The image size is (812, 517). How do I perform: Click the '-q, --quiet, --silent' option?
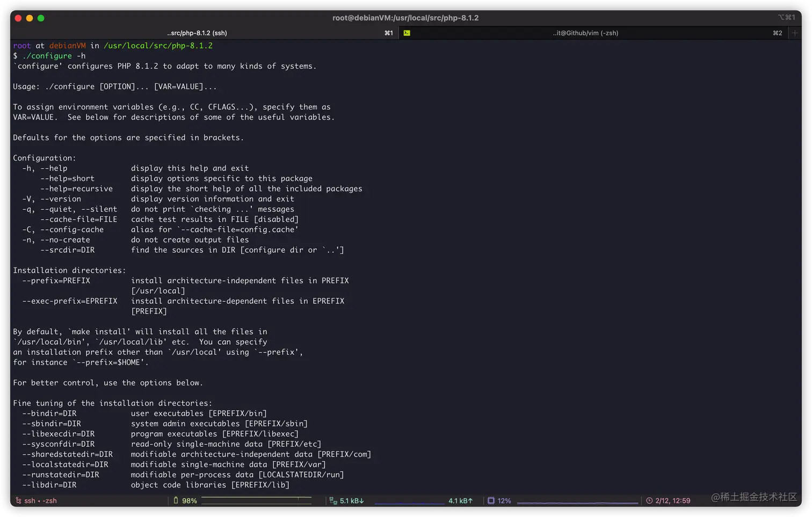tap(70, 209)
